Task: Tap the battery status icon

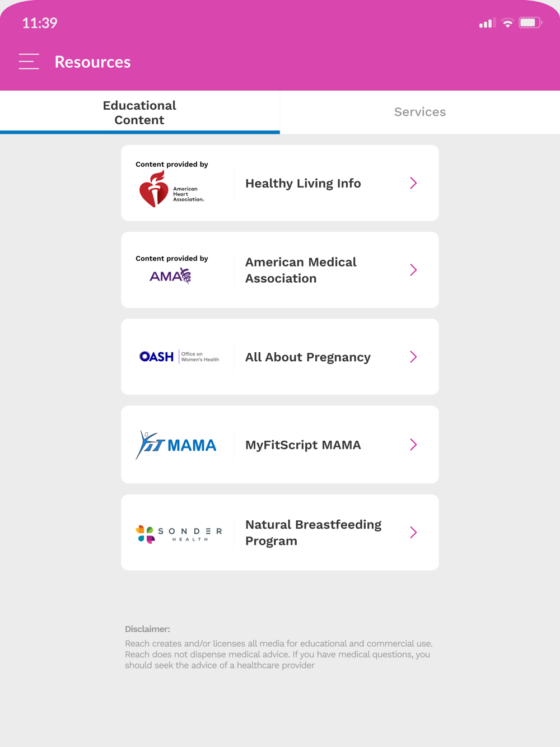Action: click(x=530, y=23)
